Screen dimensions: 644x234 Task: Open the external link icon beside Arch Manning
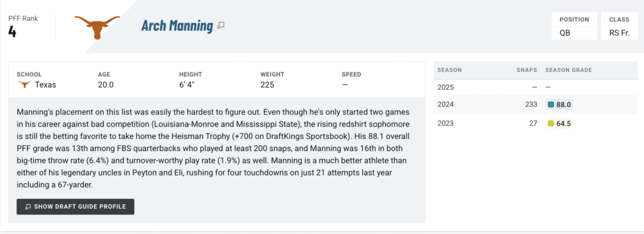tap(221, 25)
